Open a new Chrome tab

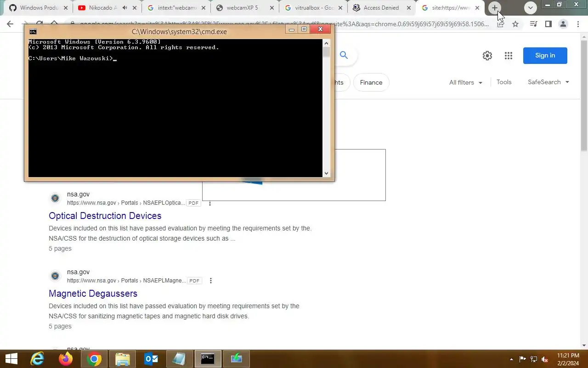495,8
